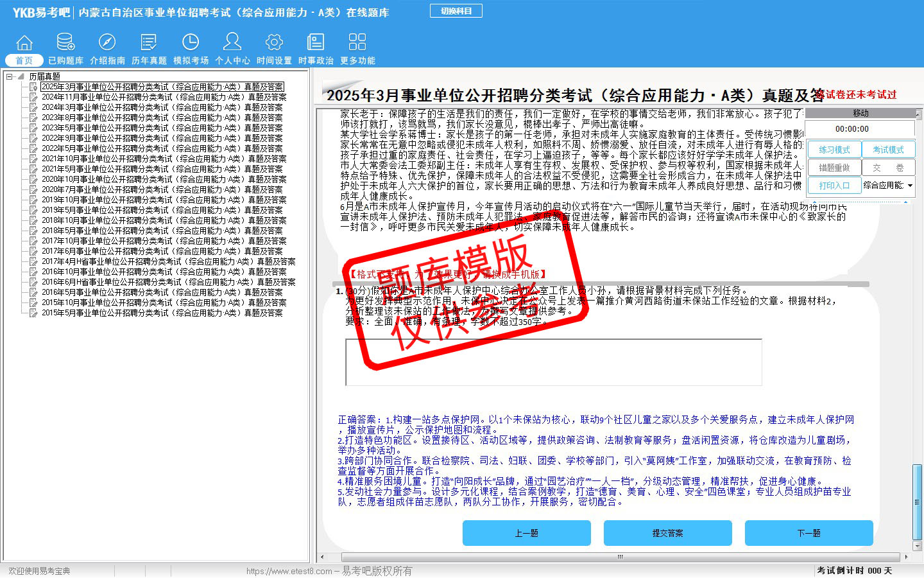Click the 介绍指南 compass icon
924x578 pixels.
point(107,43)
